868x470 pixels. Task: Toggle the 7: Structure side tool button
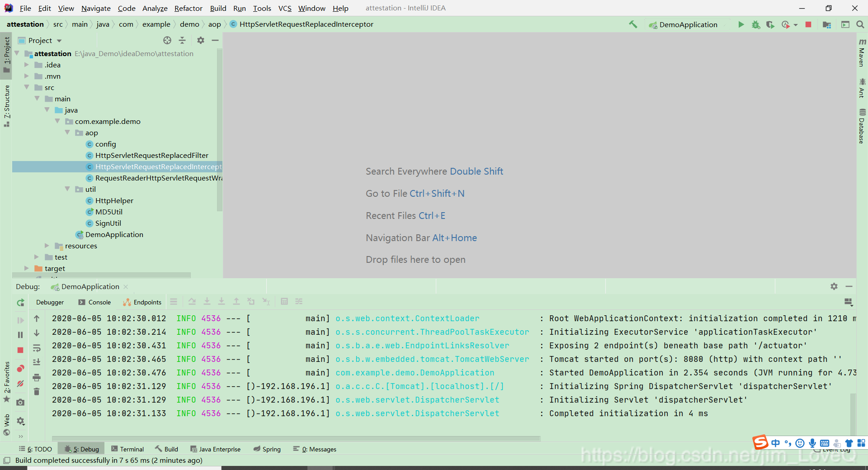tap(6, 106)
